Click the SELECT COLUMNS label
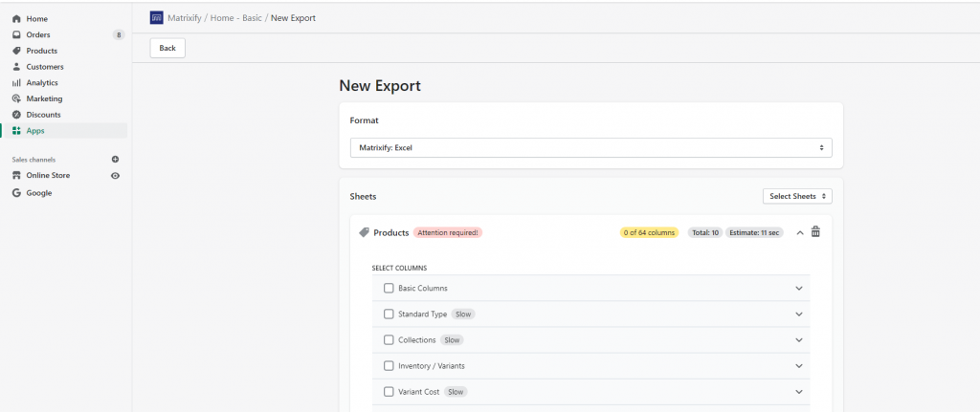 click(x=399, y=268)
